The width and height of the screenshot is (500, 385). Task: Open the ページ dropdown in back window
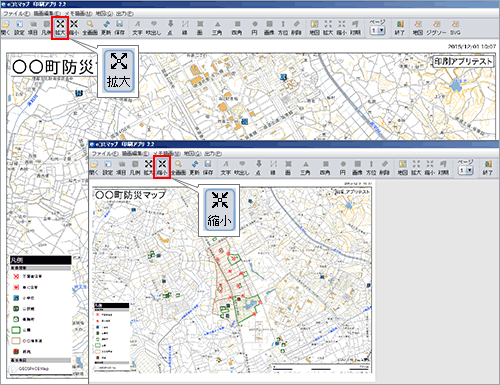pyautogui.click(x=382, y=30)
